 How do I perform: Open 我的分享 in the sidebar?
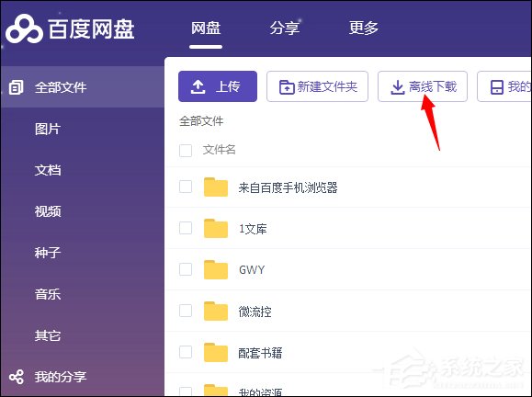[61, 377]
